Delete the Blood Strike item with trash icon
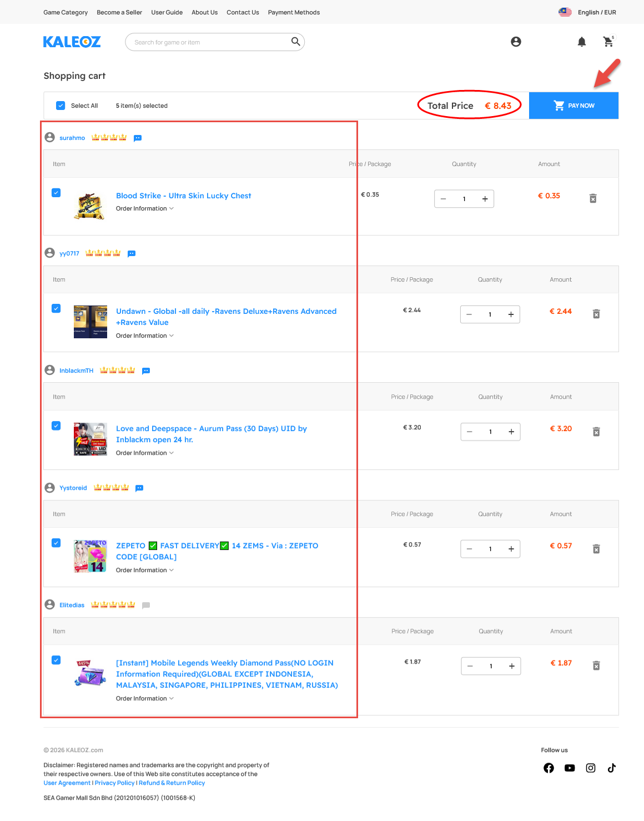Screen dimensions: 644x821 pyautogui.click(x=592, y=198)
